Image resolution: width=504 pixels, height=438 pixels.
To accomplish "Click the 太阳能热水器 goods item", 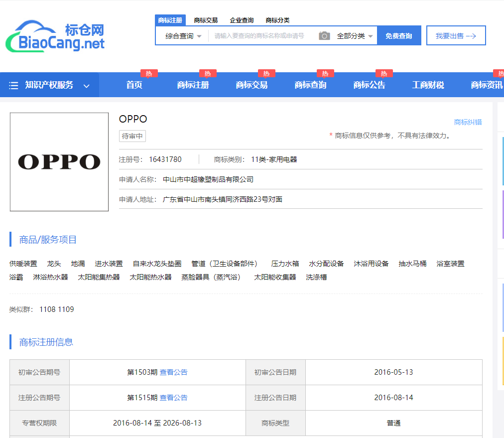I will tap(150, 277).
